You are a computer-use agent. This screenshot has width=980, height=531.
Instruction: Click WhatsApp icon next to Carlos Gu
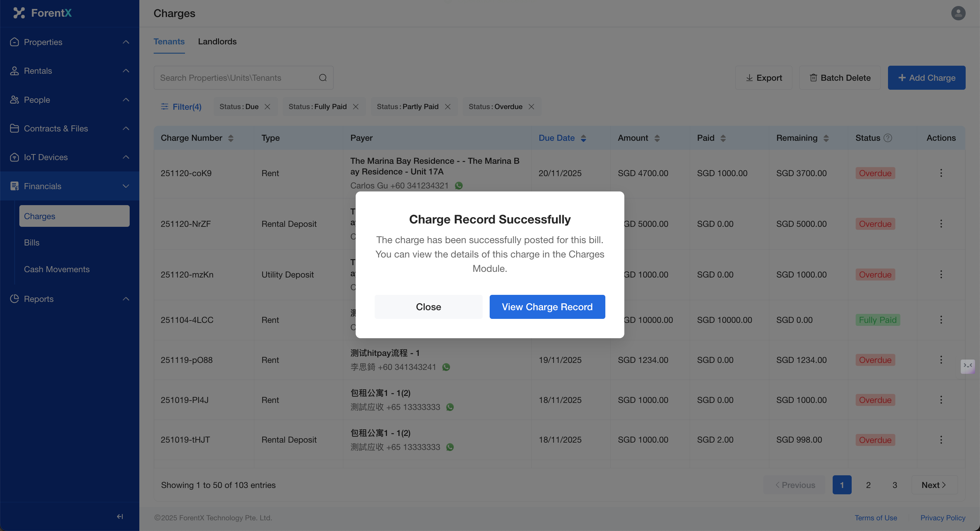click(x=459, y=185)
